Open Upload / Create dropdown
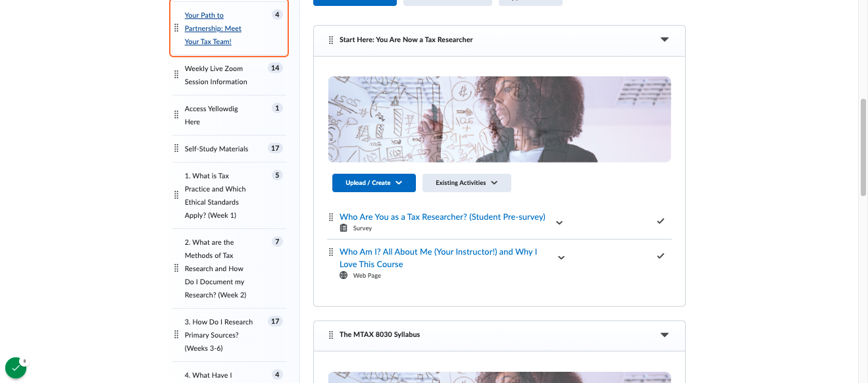The image size is (868, 383). coord(374,183)
